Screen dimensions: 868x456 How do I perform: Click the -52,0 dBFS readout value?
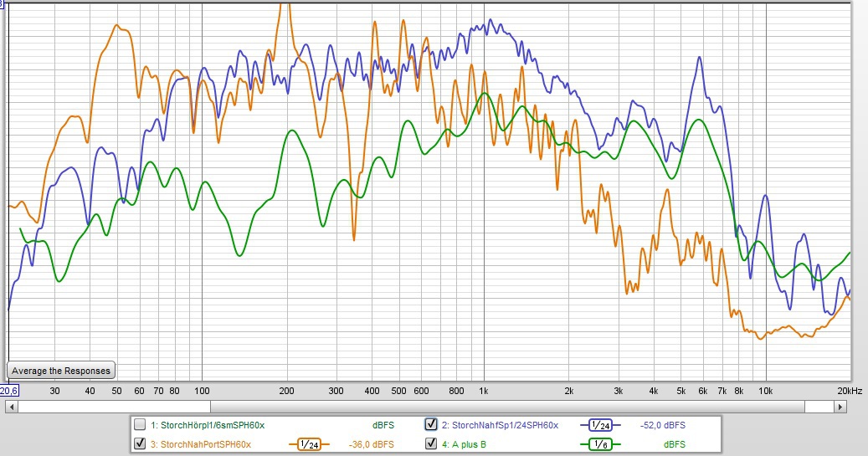[661, 425]
